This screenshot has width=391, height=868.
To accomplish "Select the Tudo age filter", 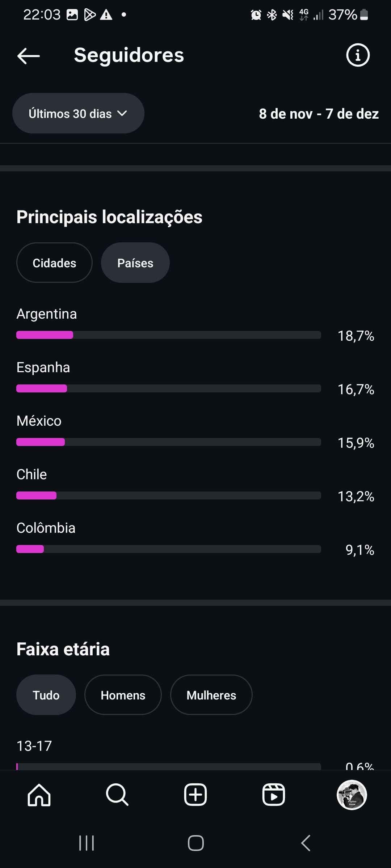I will tap(46, 695).
